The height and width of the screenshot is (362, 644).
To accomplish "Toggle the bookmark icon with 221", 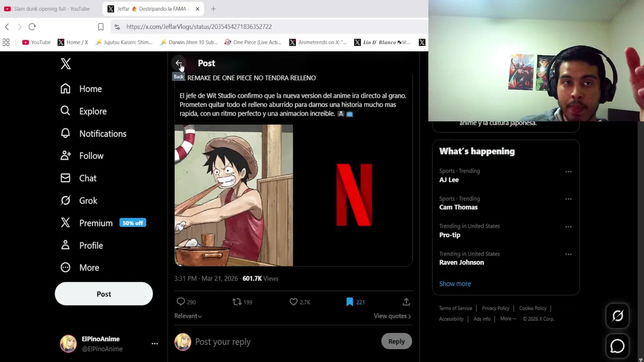I will pyautogui.click(x=355, y=302).
